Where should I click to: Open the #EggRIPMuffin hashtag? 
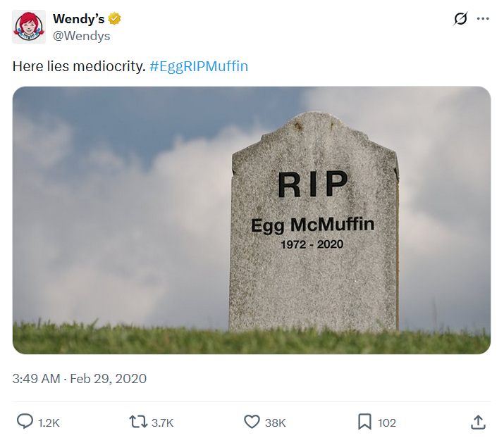199,67
